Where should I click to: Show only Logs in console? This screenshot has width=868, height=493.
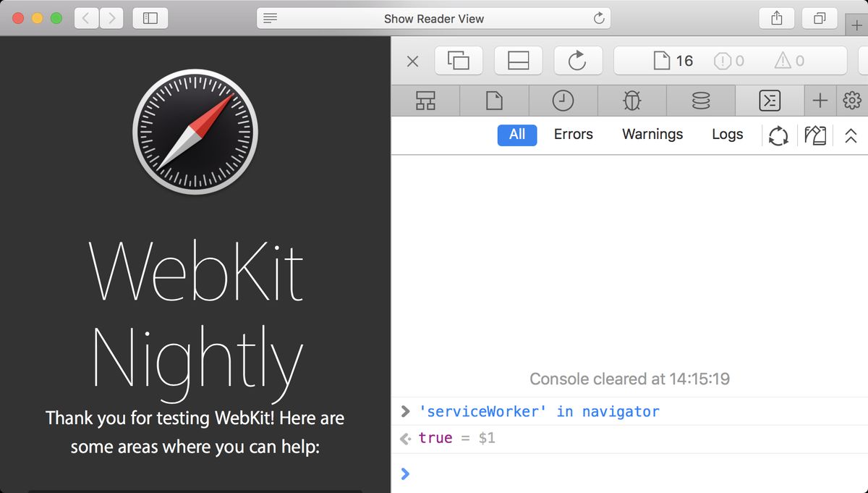tap(727, 135)
